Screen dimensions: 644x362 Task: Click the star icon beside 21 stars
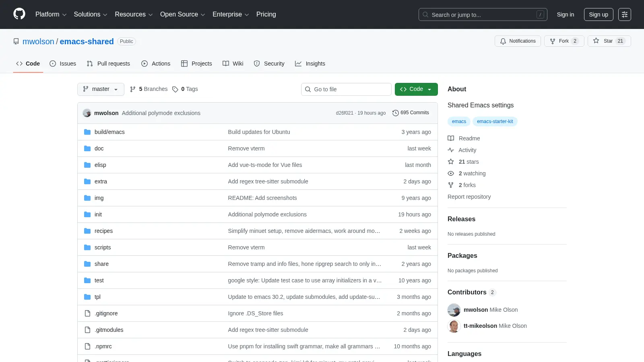pos(451,162)
